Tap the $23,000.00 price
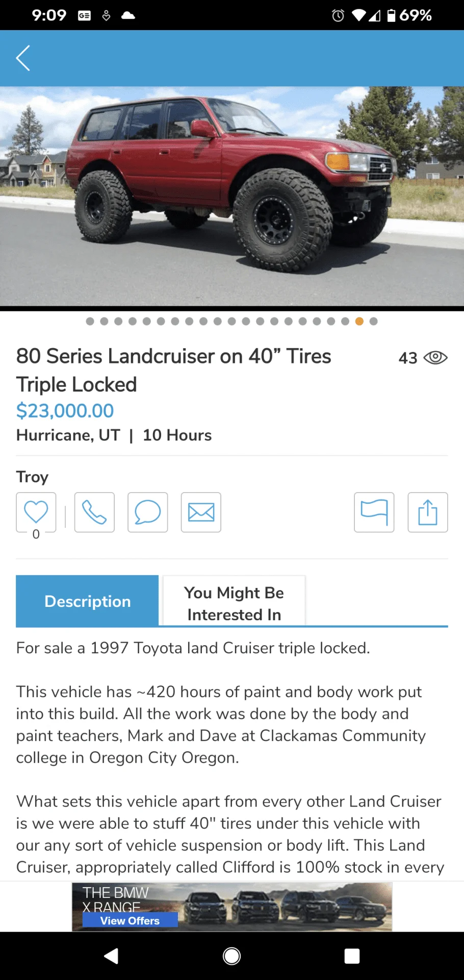The width and height of the screenshot is (464, 980). click(x=65, y=410)
